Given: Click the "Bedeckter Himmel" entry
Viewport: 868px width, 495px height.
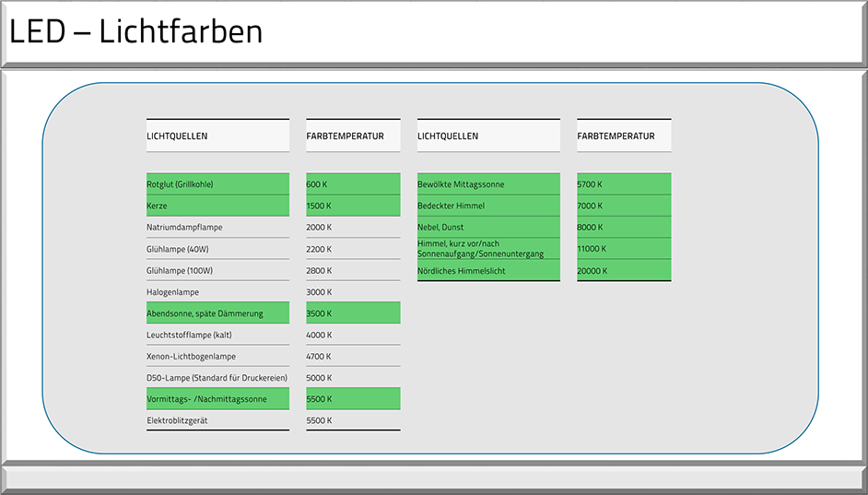Looking at the screenshot, I should [x=488, y=206].
